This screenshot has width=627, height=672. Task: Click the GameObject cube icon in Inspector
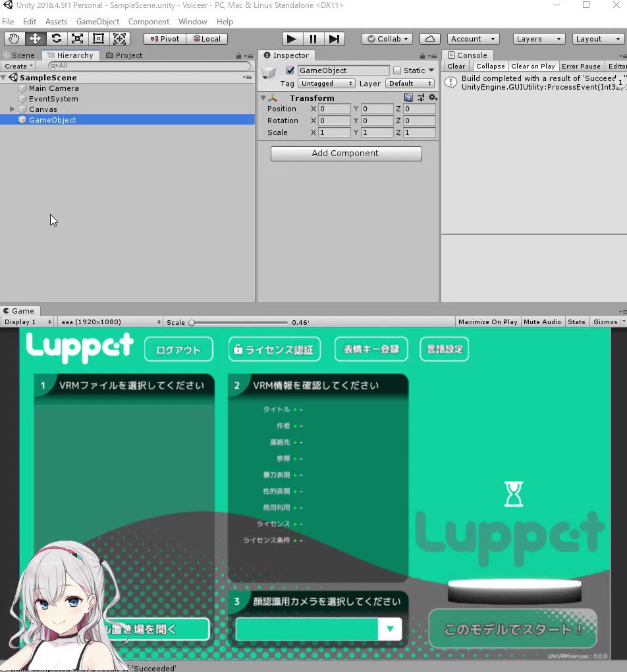pos(269,72)
